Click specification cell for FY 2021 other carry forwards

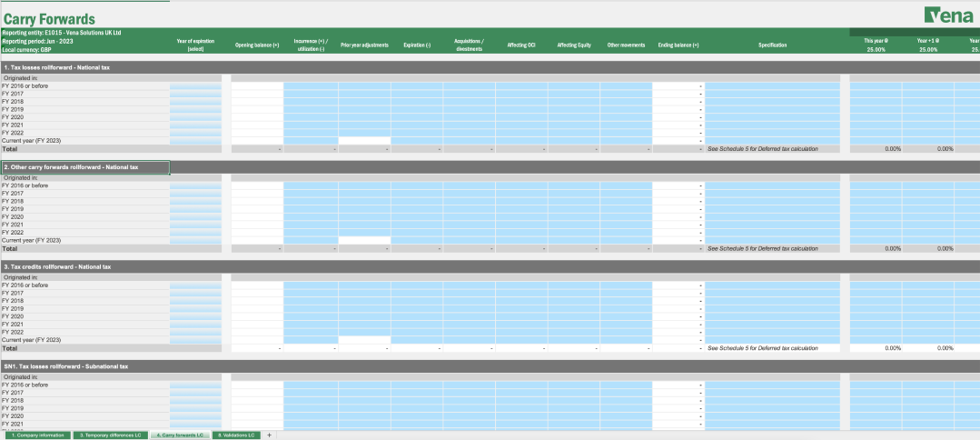tap(773, 225)
